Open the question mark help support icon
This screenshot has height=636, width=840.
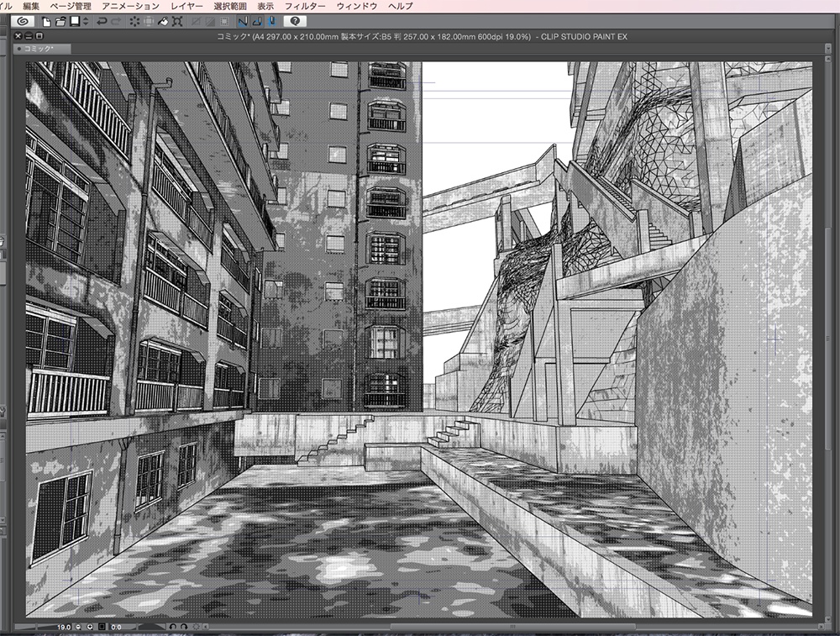pos(295,22)
